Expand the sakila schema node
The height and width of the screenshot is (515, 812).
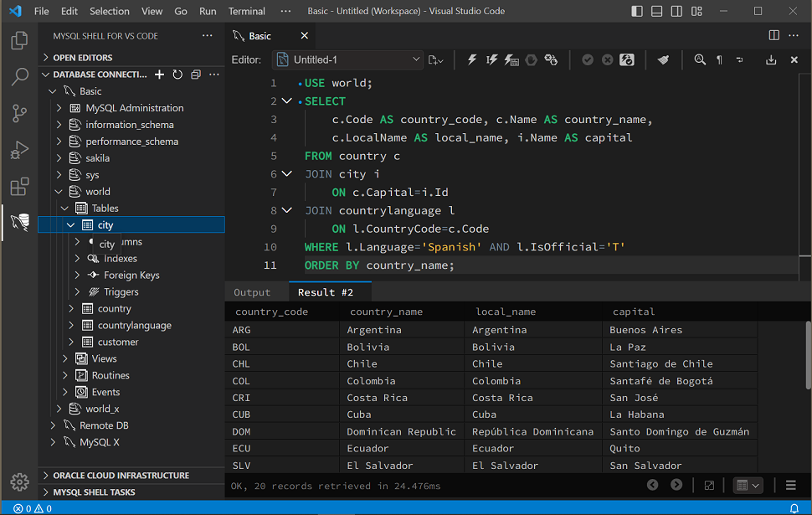pos(59,158)
